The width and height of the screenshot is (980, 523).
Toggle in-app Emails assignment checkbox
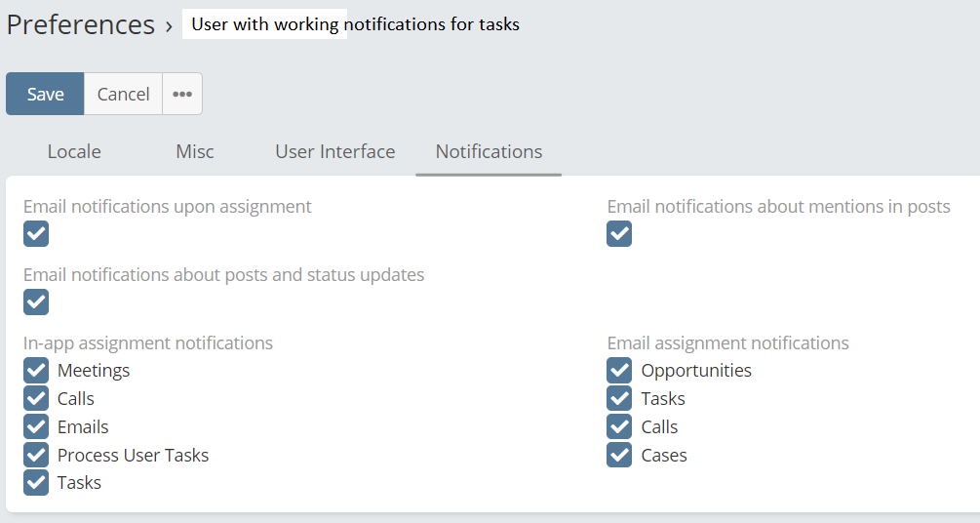click(36, 426)
